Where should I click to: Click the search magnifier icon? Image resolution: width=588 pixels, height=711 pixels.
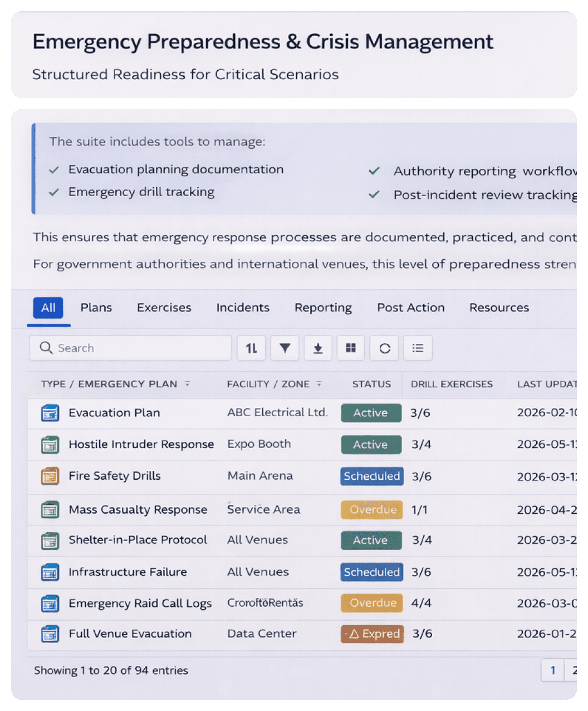47,348
